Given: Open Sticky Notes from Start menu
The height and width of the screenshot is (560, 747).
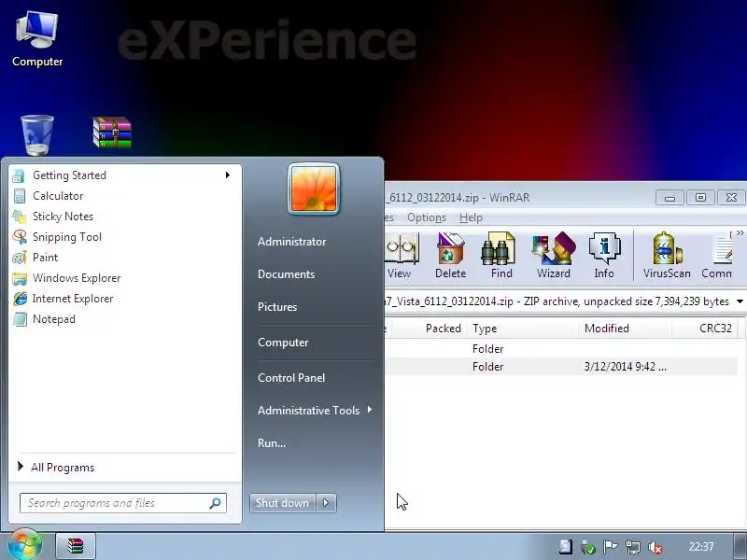Looking at the screenshot, I should coord(63,217).
